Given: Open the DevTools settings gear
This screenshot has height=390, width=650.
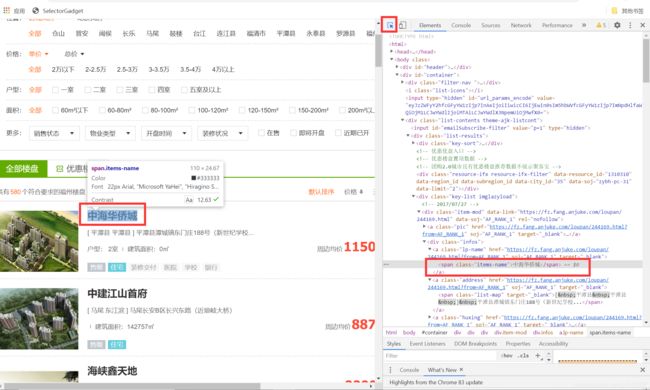Looking at the screenshot, I should click(617, 25).
